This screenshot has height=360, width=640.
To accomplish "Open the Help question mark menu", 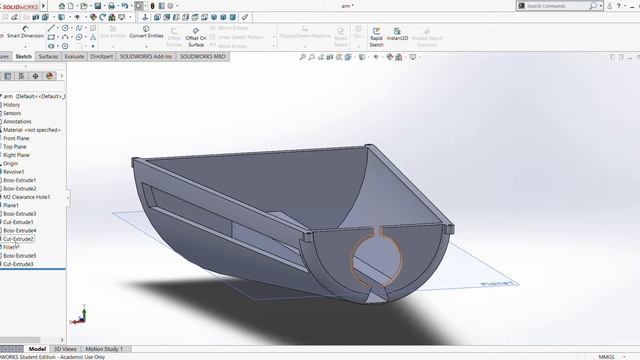I will (x=618, y=6).
